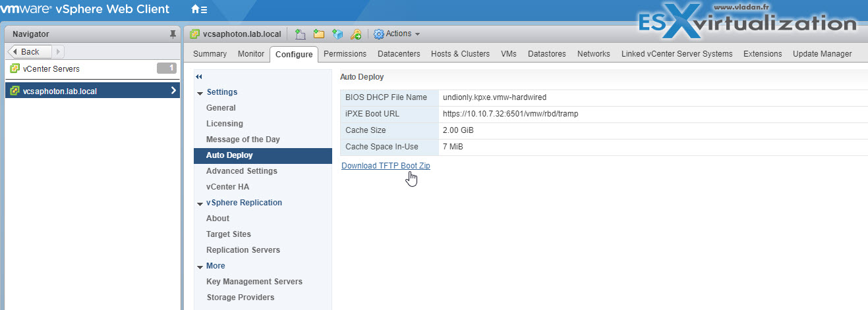
Task: Expand vcsaphoton.lab.local with right chevron
Action: pyautogui.click(x=173, y=91)
